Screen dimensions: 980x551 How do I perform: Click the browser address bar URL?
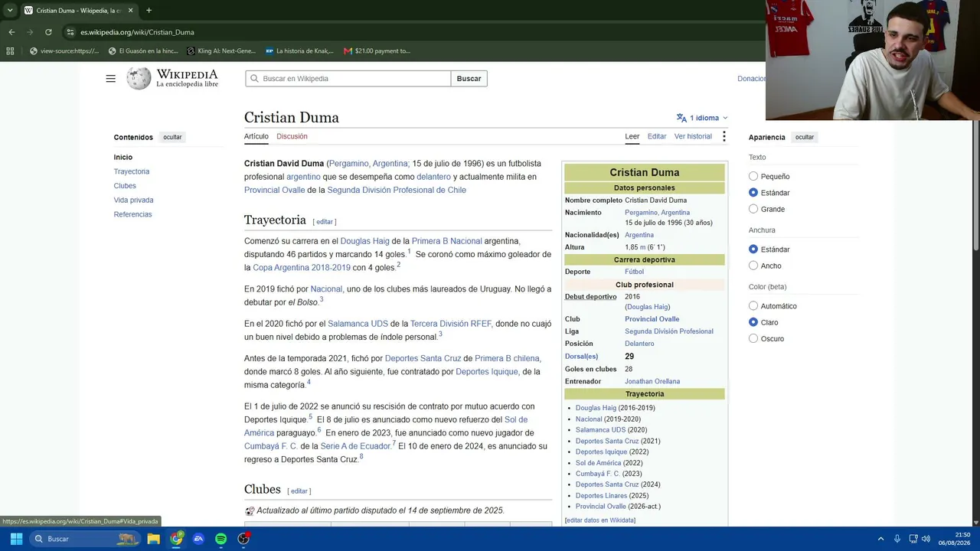(138, 32)
